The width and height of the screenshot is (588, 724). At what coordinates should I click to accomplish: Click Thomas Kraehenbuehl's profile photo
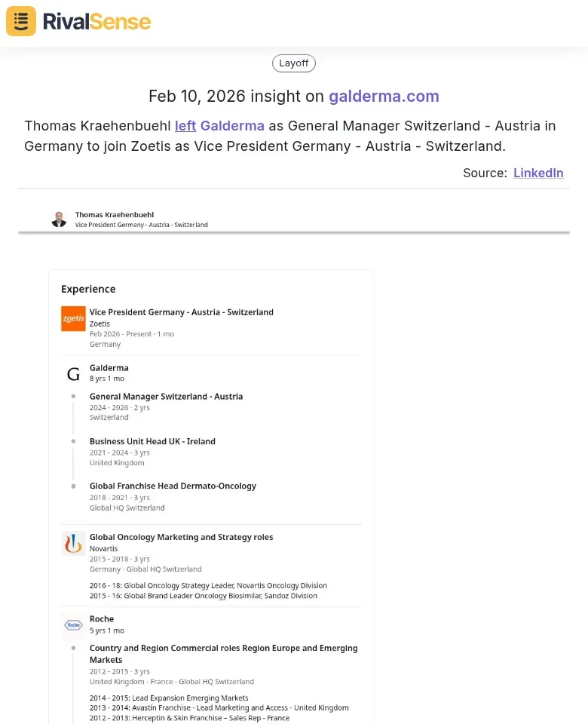(59, 219)
